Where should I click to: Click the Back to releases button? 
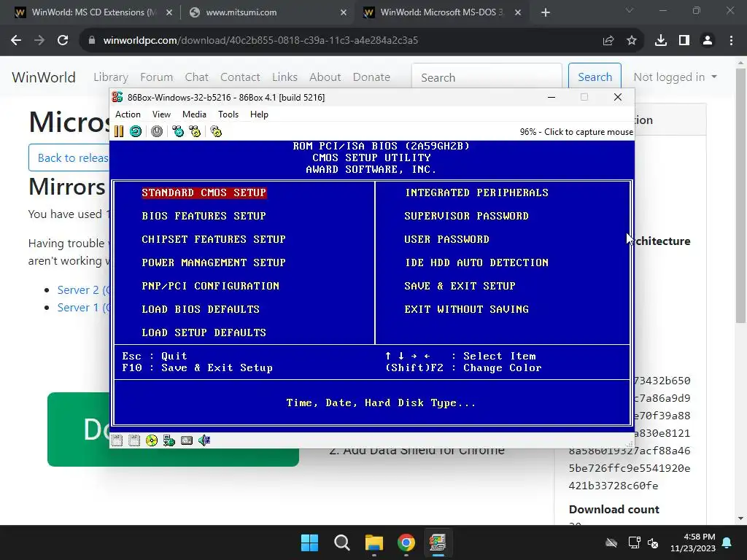pyautogui.click(x=69, y=157)
